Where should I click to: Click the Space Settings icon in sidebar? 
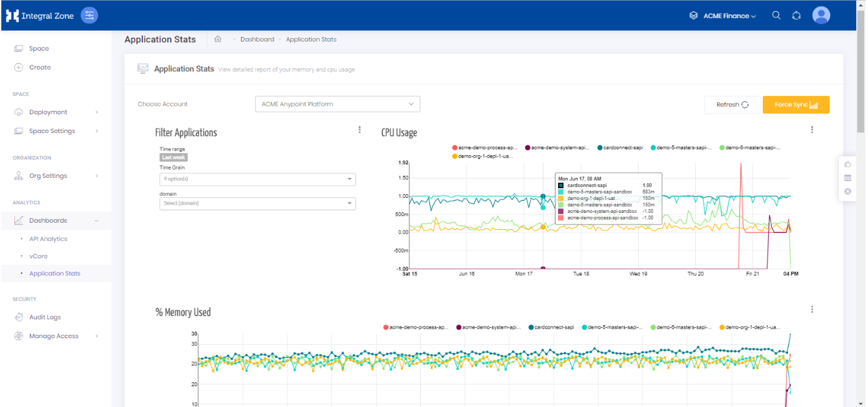click(18, 131)
